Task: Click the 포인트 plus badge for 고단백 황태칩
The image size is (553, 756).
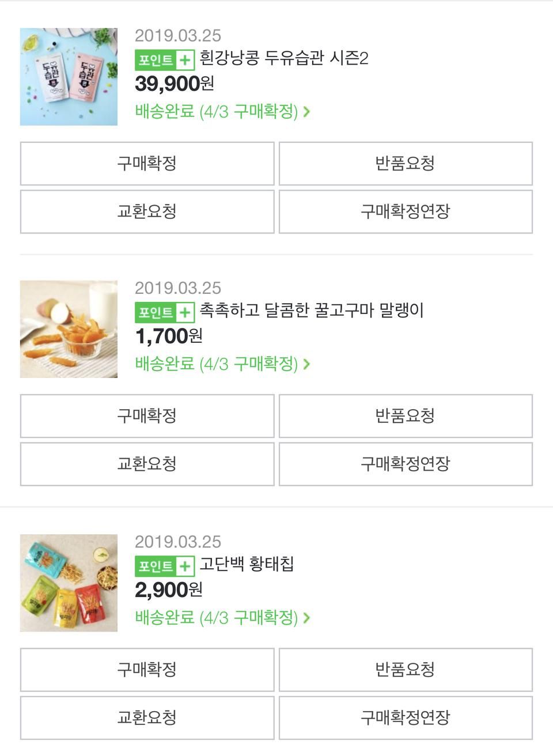Action: click(164, 566)
